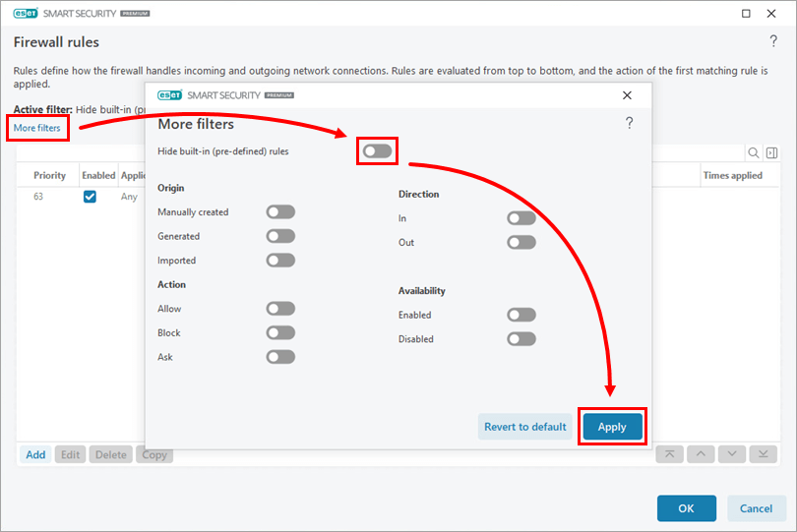Close the More filters dialog
The image size is (797, 532).
pos(627,95)
